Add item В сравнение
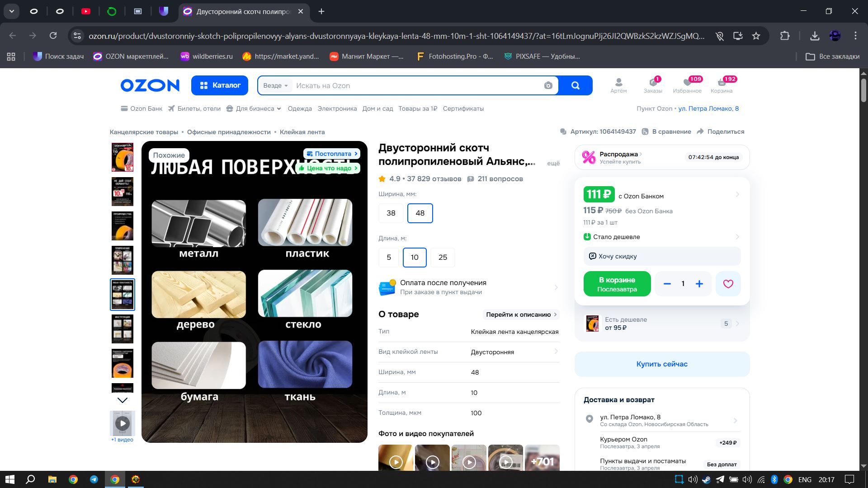Image resolution: width=868 pixels, height=488 pixels. [x=666, y=131]
